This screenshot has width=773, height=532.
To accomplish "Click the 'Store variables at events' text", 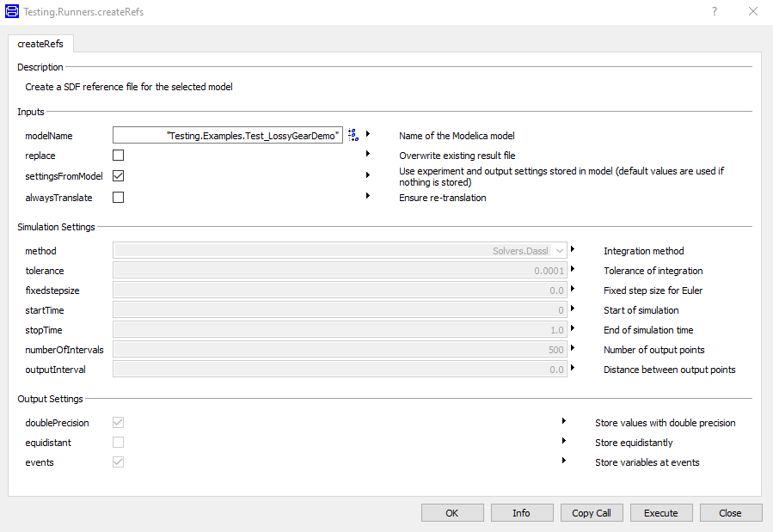I will 647,462.
